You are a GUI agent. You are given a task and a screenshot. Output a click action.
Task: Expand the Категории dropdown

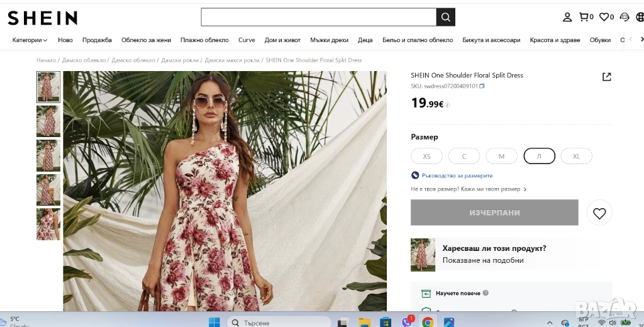coord(30,40)
